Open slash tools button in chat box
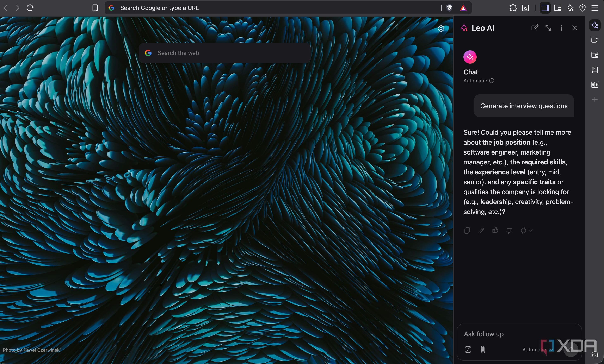 tap(468, 350)
